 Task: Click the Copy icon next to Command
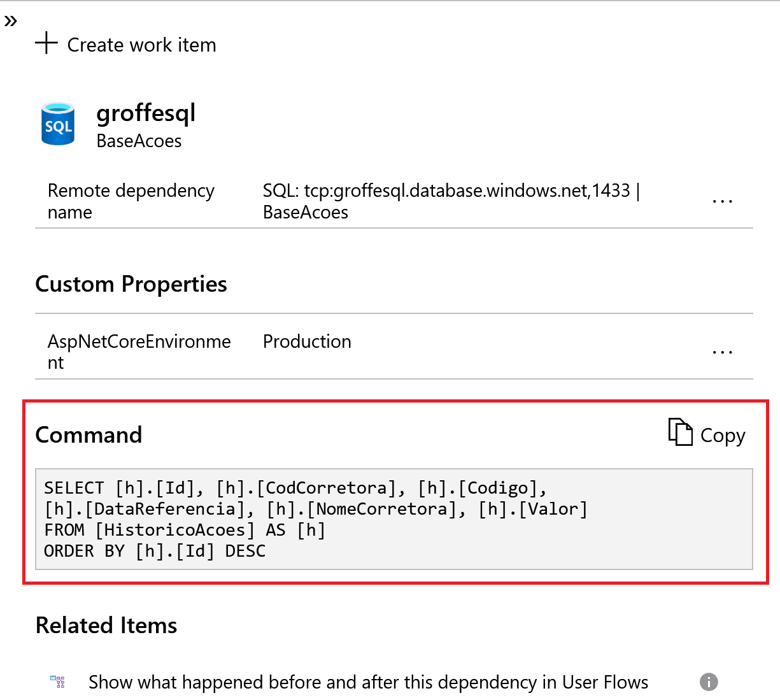[680, 432]
